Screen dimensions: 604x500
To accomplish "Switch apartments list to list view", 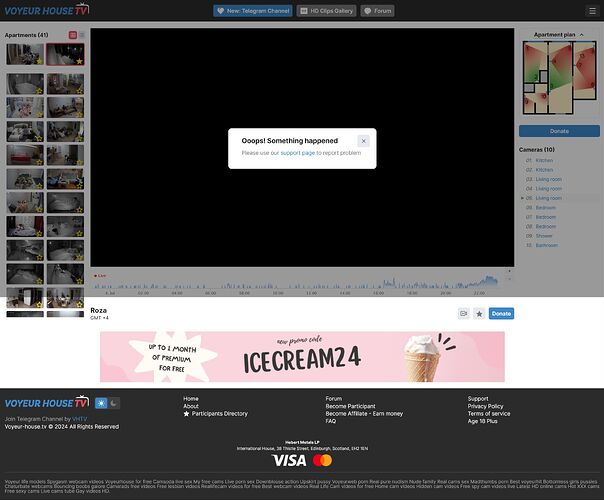I will pos(81,35).
